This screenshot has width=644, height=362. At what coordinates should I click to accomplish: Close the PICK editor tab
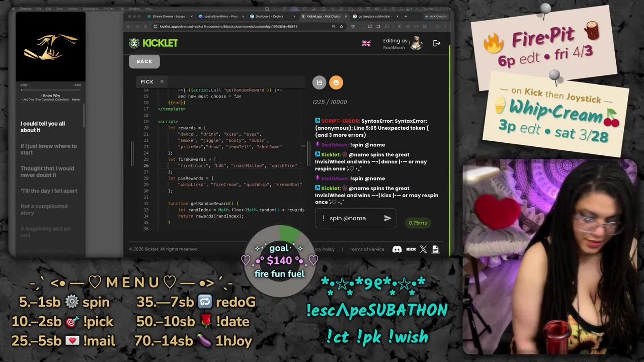click(x=162, y=81)
